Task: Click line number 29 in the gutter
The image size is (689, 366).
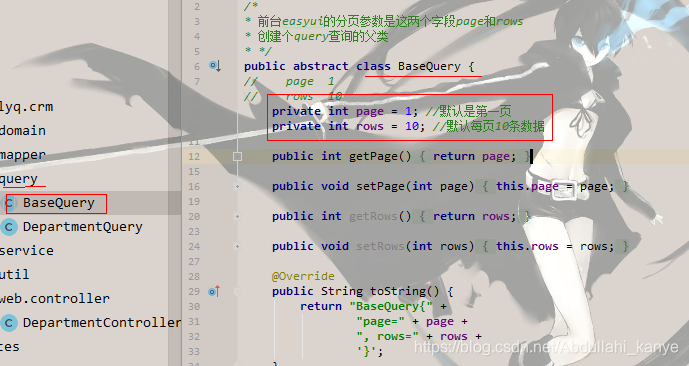Action: pos(194,291)
